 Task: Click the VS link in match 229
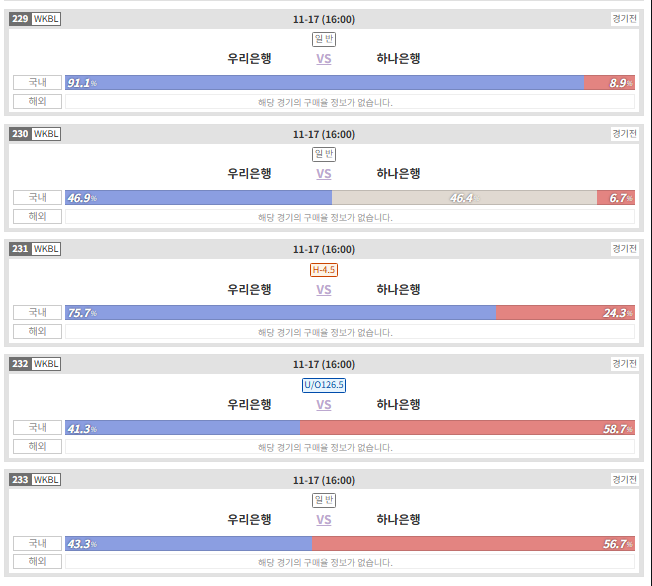[x=324, y=59]
